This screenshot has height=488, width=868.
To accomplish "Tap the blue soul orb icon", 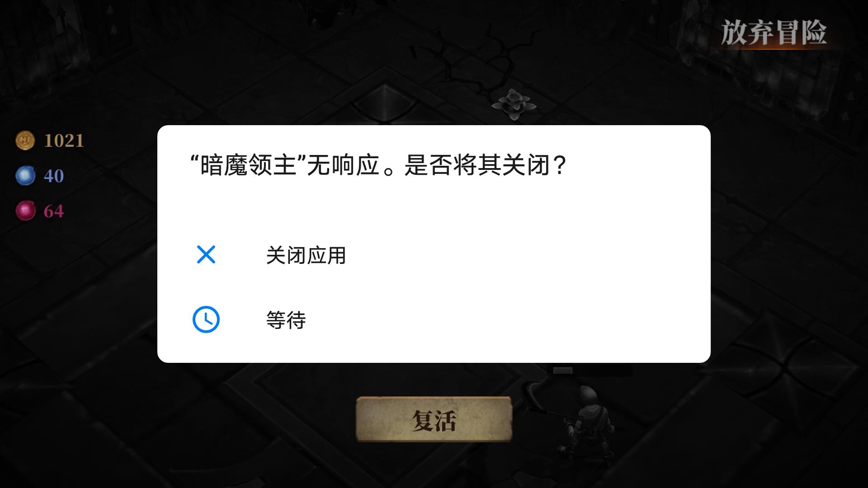I will (x=25, y=175).
